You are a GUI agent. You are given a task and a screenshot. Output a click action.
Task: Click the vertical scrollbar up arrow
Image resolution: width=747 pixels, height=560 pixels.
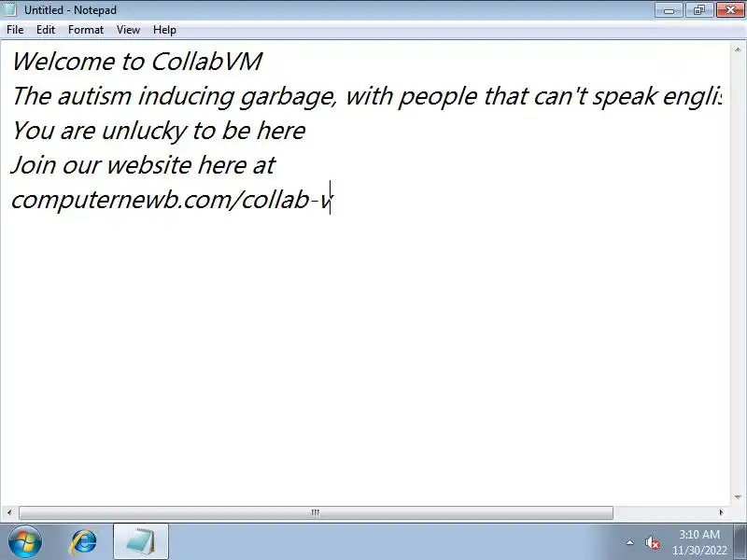point(738,49)
